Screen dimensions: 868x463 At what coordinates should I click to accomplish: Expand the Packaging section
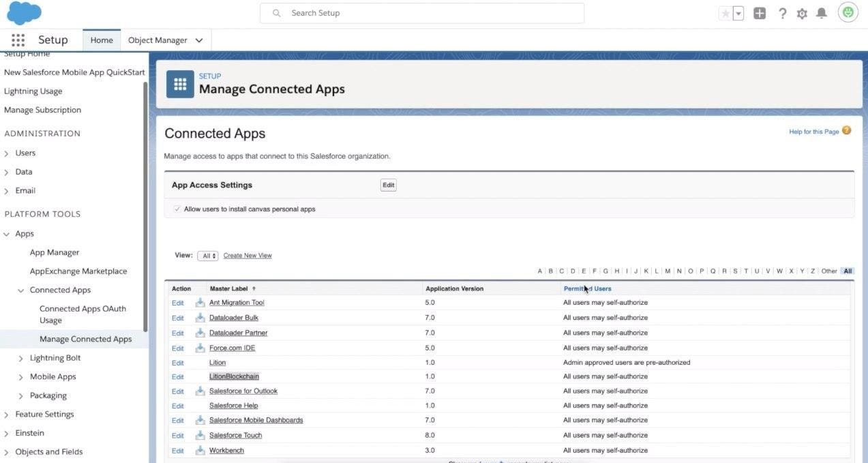click(21, 395)
